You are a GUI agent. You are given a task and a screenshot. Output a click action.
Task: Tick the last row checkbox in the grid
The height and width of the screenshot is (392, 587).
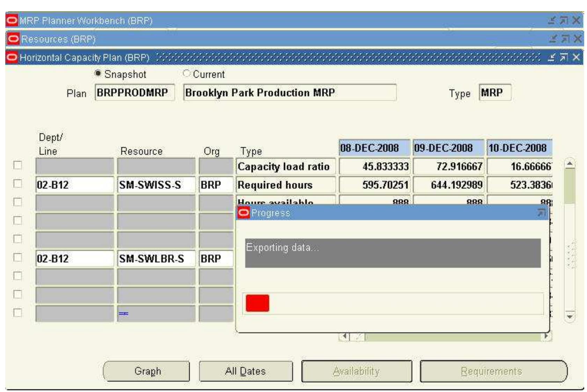click(17, 312)
